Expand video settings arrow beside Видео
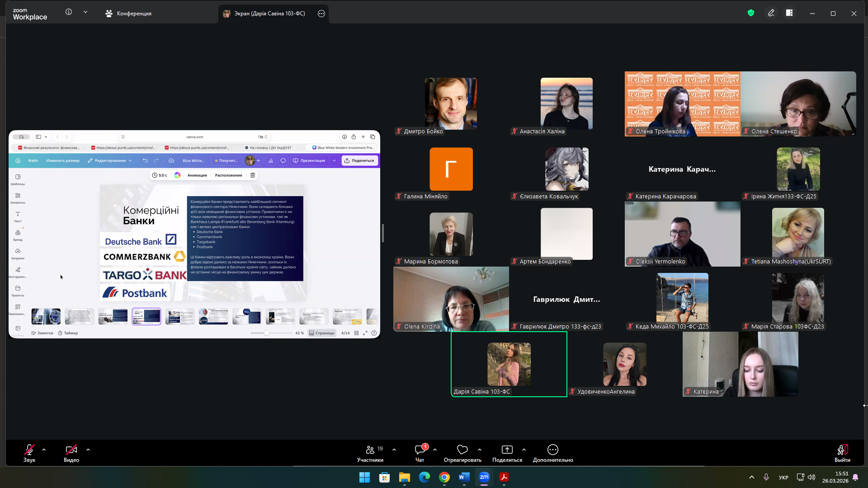Image resolution: width=868 pixels, height=488 pixels. click(x=88, y=450)
